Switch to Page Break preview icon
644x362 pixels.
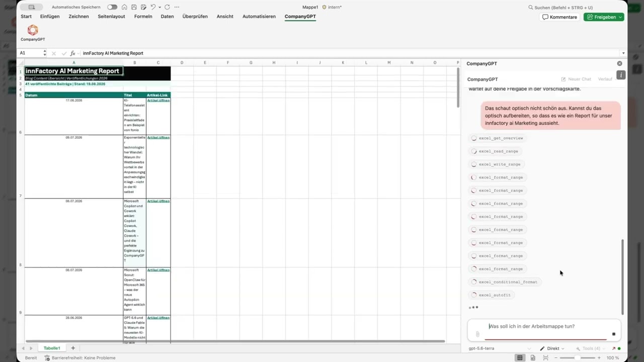(546, 357)
